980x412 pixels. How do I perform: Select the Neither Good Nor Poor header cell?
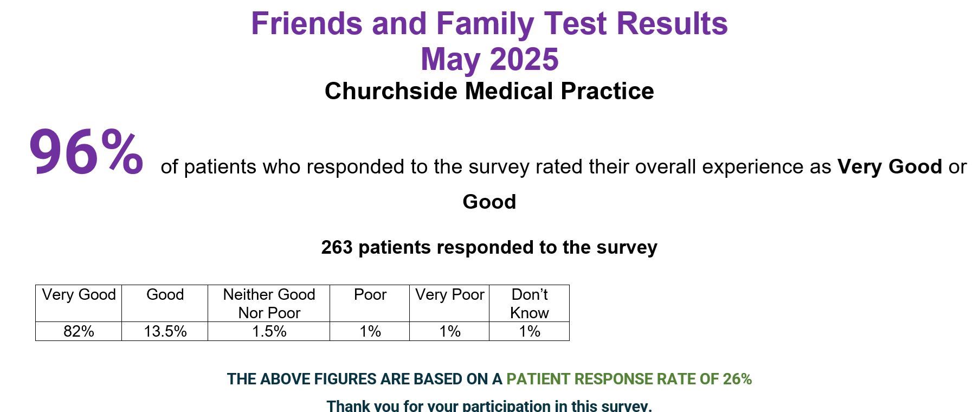click(x=269, y=303)
